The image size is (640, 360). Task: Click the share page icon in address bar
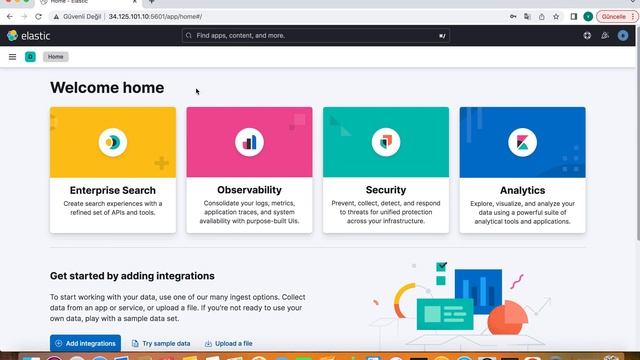coord(542,17)
